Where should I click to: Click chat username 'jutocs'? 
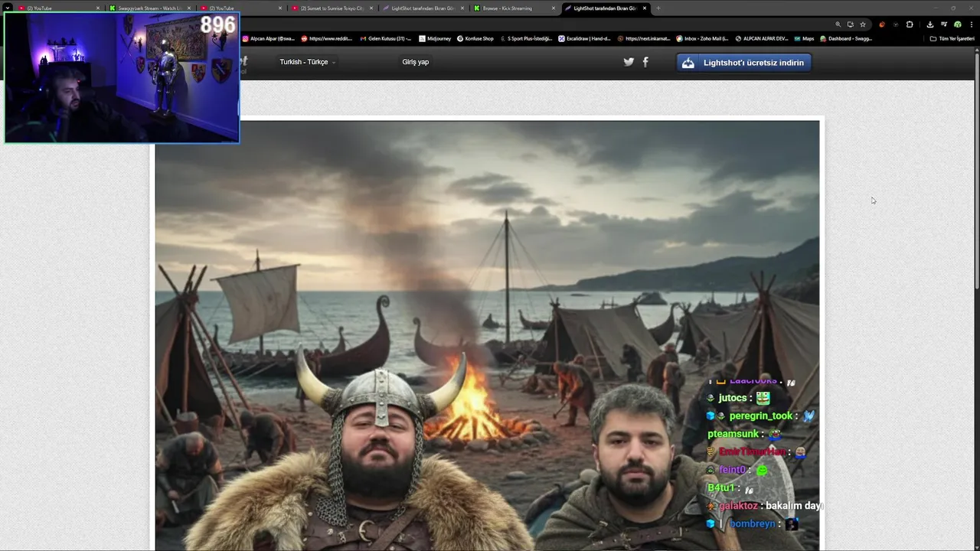click(732, 398)
